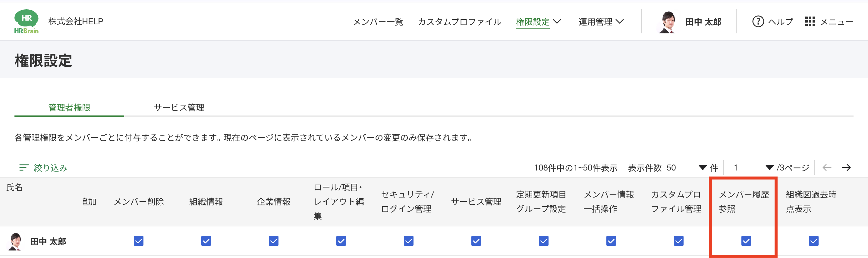868x258 pixels.
Task: Open the help question mark icon
Action: click(x=758, y=22)
